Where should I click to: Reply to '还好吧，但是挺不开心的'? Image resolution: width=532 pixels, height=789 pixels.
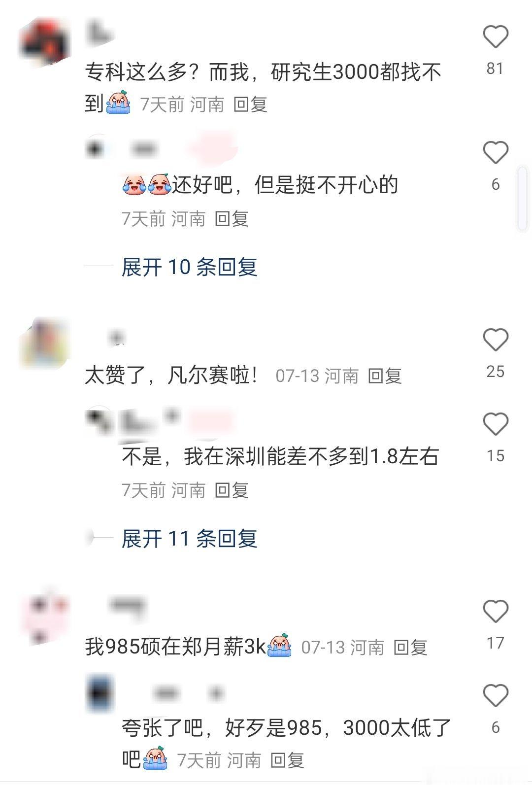point(232,218)
